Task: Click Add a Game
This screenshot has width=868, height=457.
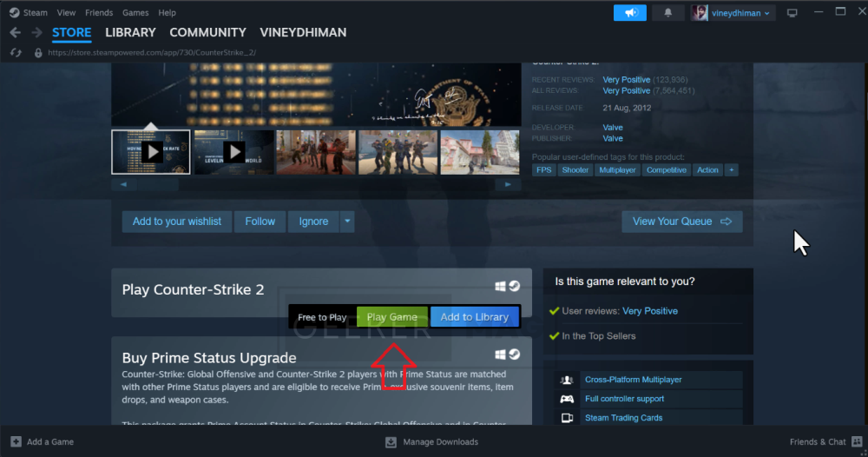Action: (x=42, y=442)
